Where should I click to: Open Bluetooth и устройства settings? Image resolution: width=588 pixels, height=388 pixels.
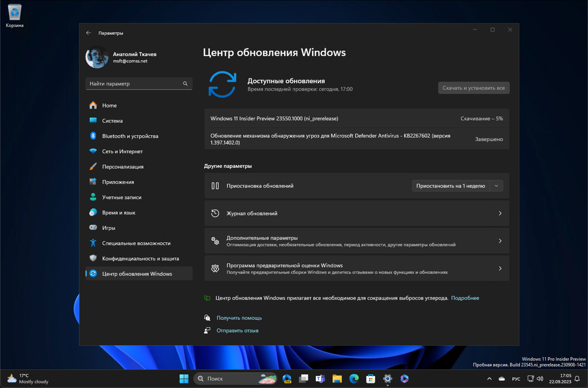pos(130,136)
